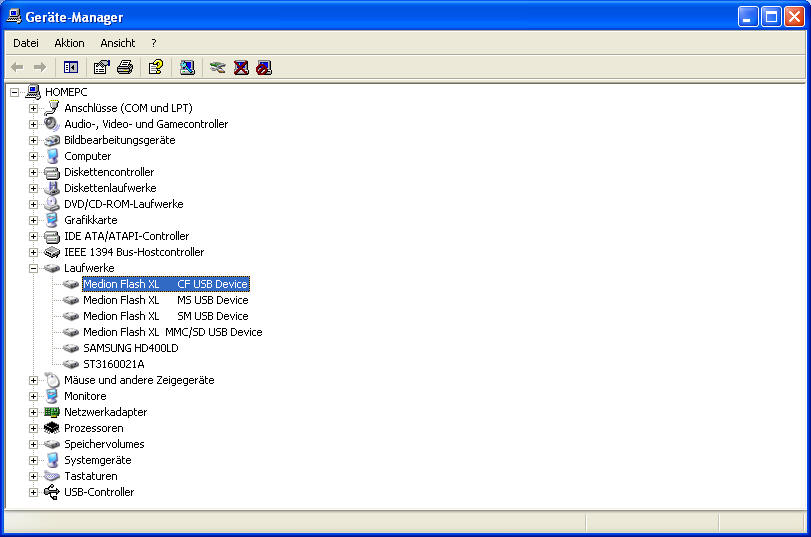This screenshot has width=811, height=537.
Task: Click the Netzwerkadapter card icon
Action: point(52,412)
